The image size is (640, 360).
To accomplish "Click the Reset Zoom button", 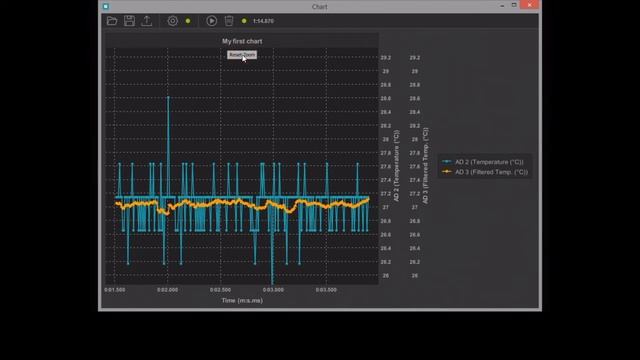I will point(242,55).
